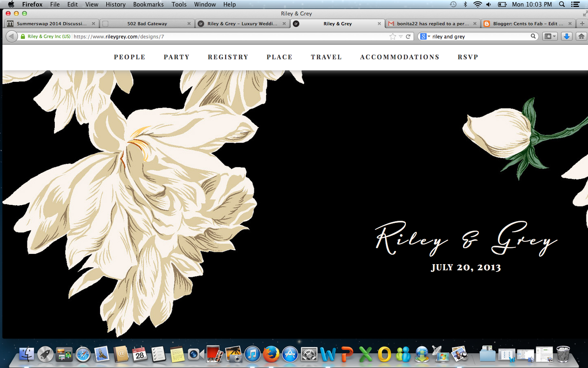Image resolution: width=588 pixels, height=368 pixels.
Task: Switch to the 502 Bad Gateway tab
Action: (x=146, y=24)
